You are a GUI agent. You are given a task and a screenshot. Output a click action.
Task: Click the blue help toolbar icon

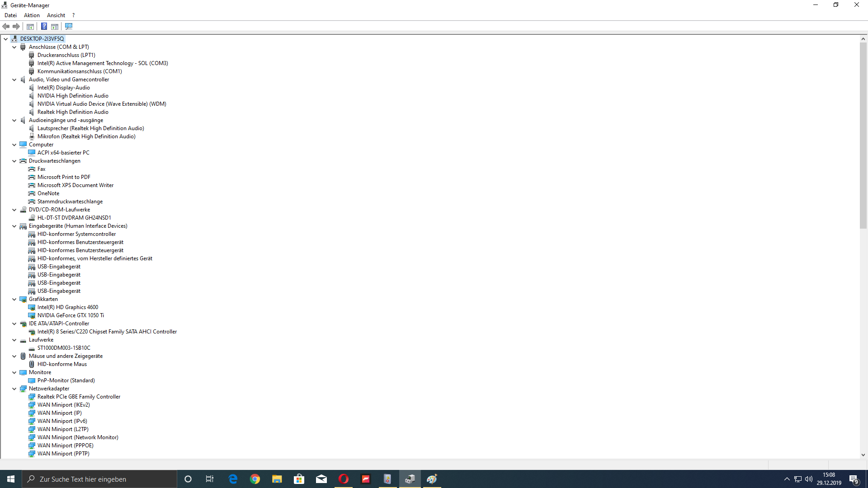pyautogui.click(x=44, y=26)
